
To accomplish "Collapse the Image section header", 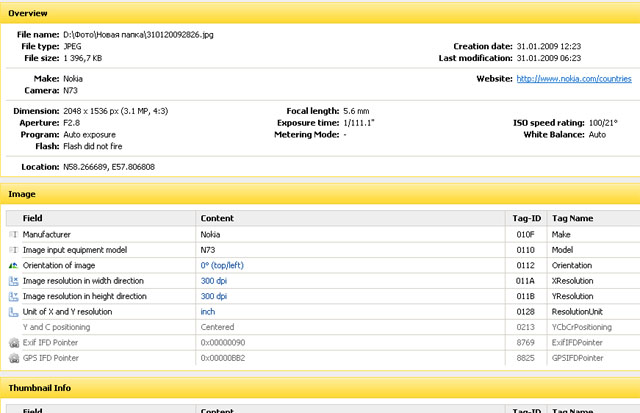I will point(24,192).
